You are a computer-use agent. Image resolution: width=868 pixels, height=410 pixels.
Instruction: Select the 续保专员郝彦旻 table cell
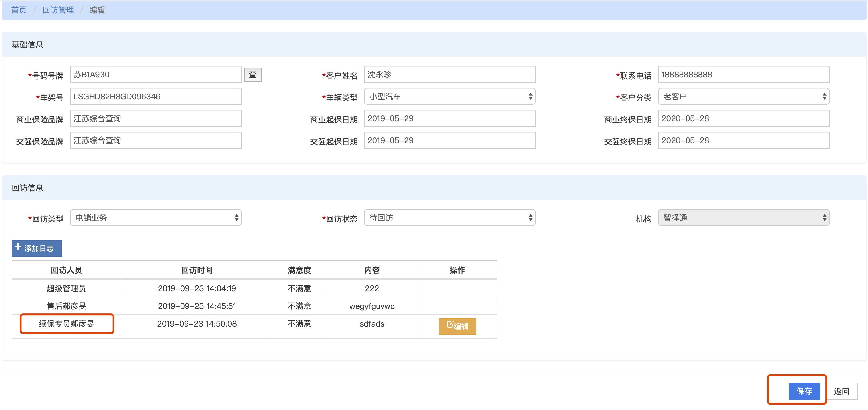click(66, 323)
